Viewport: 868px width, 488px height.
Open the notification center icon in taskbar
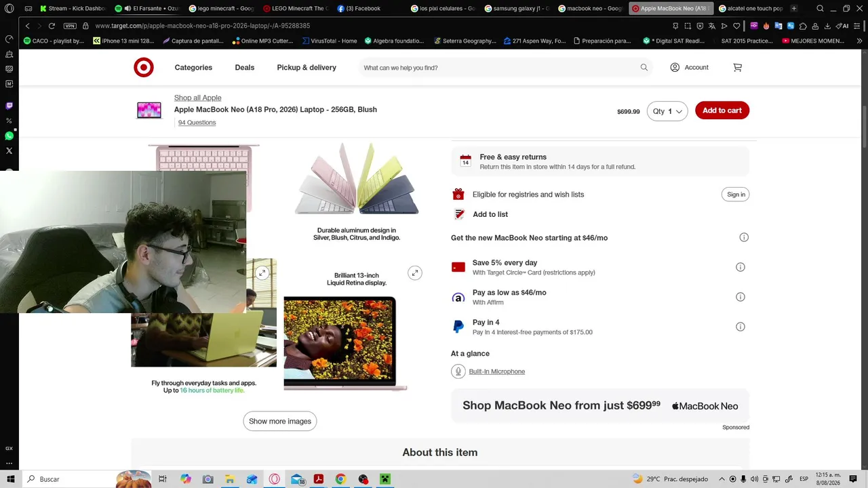click(x=853, y=479)
